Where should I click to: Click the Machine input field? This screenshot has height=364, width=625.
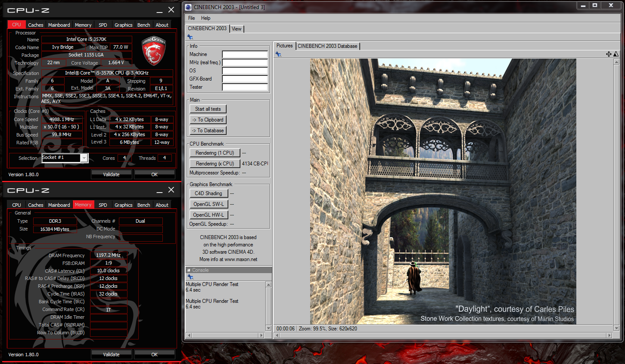[x=245, y=54]
